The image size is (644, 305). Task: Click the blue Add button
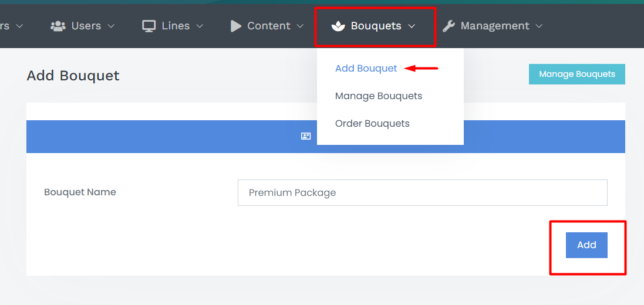[x=586, y=245]
